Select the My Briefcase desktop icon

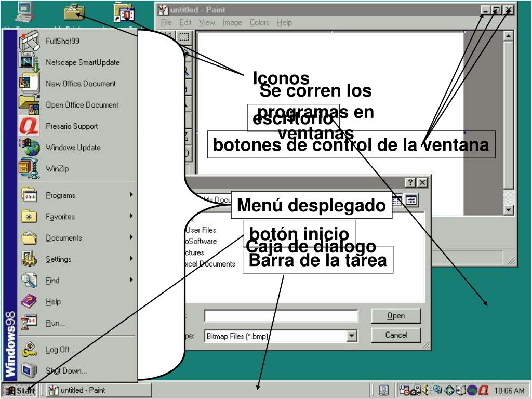(74, 12)
